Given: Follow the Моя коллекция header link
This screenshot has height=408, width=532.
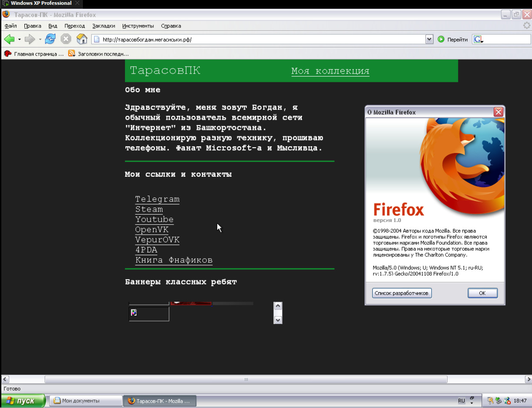Looking at the screenshot, I should tap(330, 71).
